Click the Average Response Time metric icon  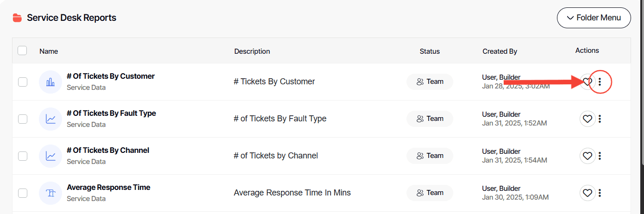coord(50,193)
